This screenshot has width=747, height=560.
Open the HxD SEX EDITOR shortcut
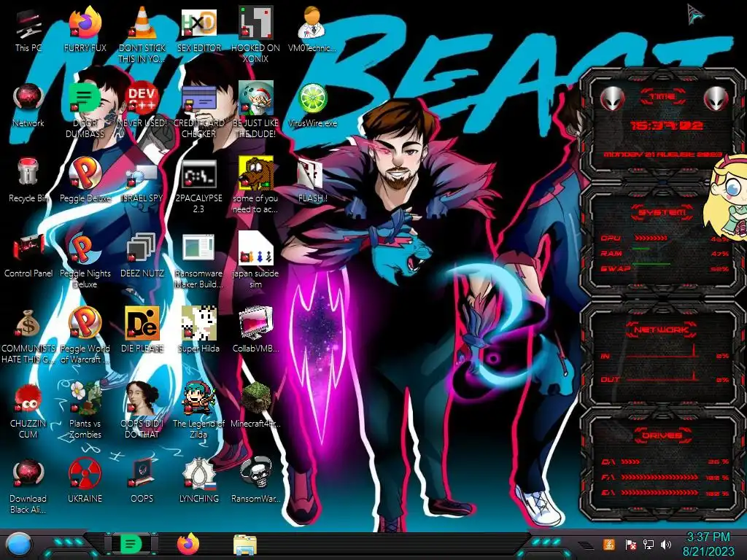198,31
